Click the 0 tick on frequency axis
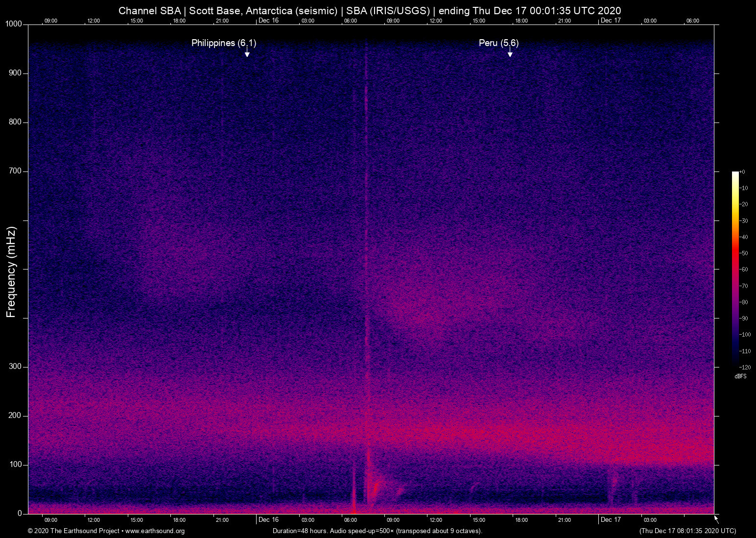Screen dimensions: 756x538 point(20,514)
